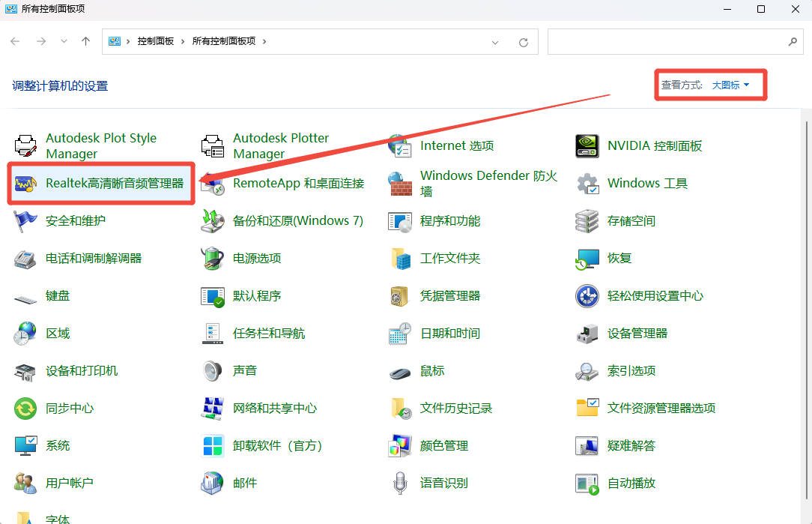Open the 文件历史记录 link
This screenshot has width=812, height=524.
[x=455, y=409]
